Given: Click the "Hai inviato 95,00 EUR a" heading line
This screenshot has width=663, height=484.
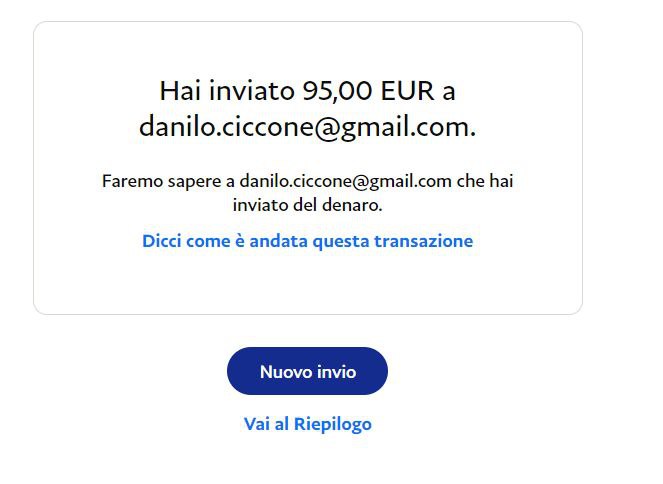Looking at the screenshot, I should 307,90.
